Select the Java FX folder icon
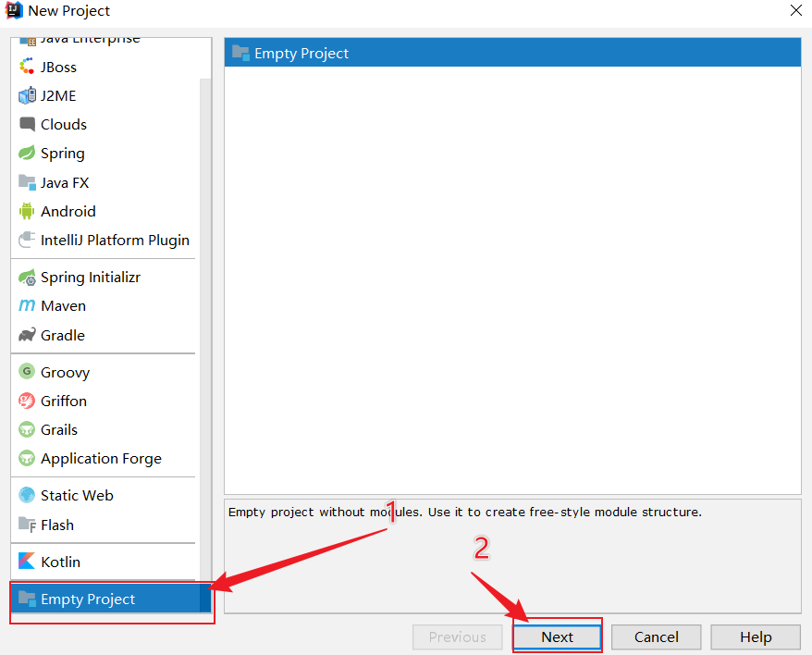 (27, 182)
